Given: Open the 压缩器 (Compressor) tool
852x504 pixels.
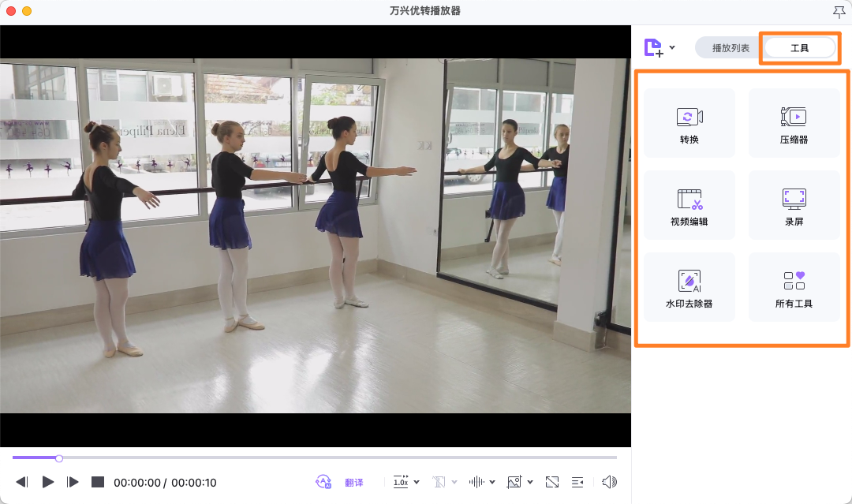Looking at the screenshot, I should [x=794, y=123].
